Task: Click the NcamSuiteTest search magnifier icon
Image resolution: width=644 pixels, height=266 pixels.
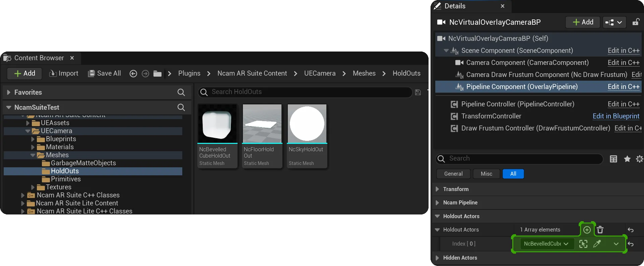Action: (181, 107)
